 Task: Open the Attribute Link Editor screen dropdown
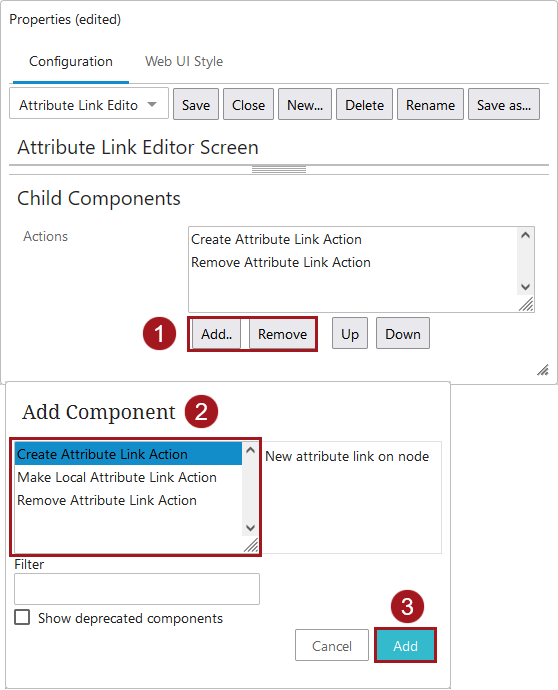click(x=89, y=105)
